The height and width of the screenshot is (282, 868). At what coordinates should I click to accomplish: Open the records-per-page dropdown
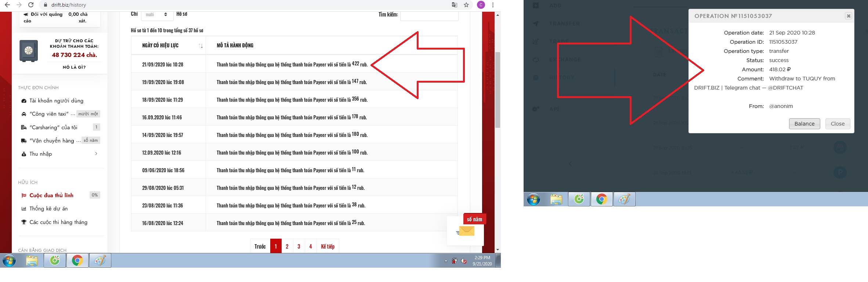coord(157,14)
